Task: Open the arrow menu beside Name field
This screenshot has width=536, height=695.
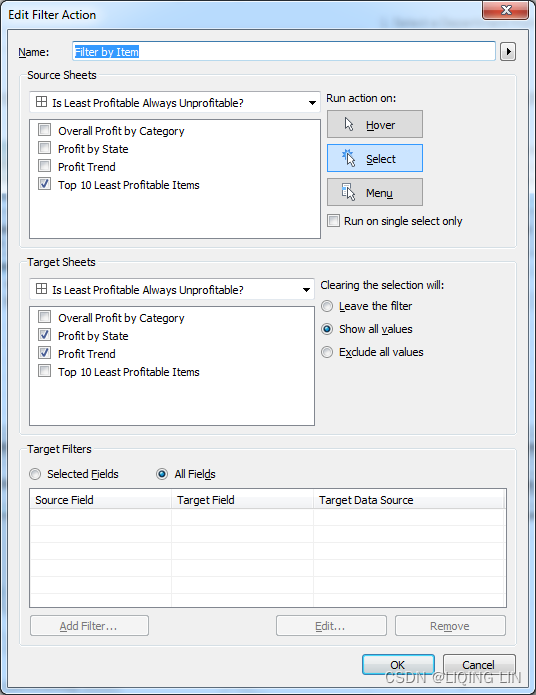Action: tap(508, 52)
